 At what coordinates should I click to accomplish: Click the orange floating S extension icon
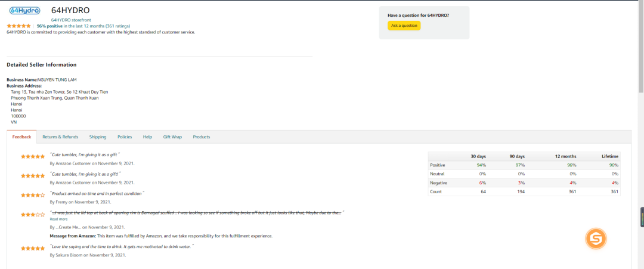pos(596,238)
